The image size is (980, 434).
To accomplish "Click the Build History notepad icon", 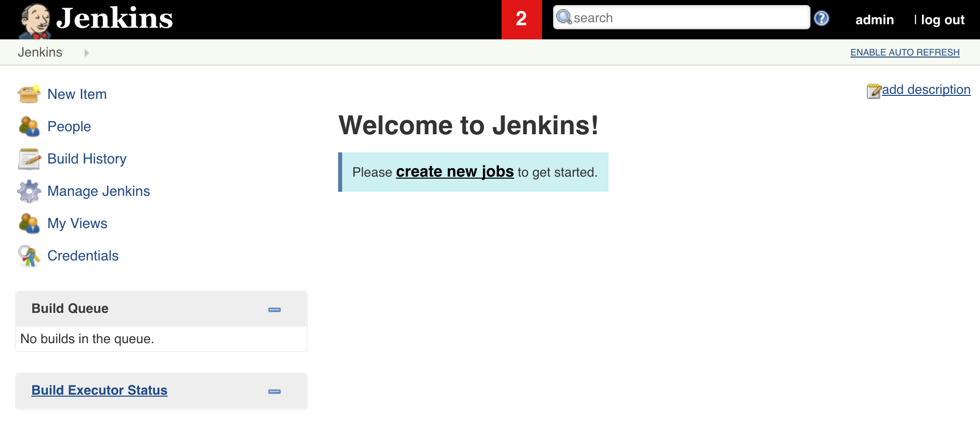I will coord(29,158).
